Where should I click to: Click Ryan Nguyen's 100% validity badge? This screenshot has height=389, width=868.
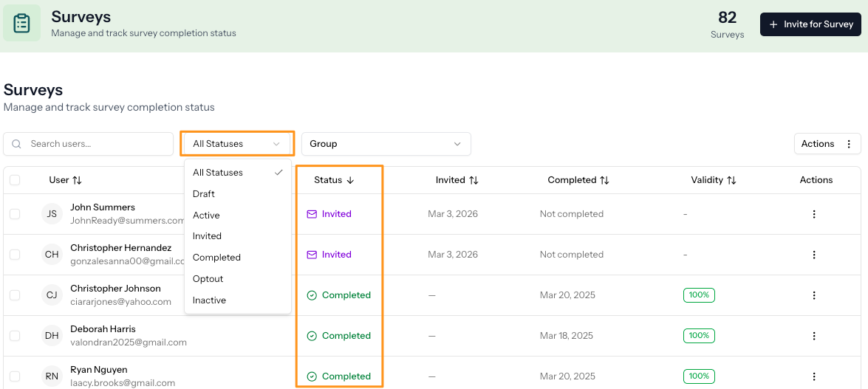[699, 376]
